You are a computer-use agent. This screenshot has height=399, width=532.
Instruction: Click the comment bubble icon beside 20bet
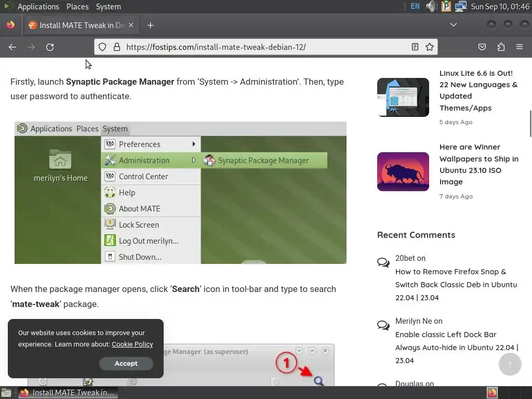383,262
